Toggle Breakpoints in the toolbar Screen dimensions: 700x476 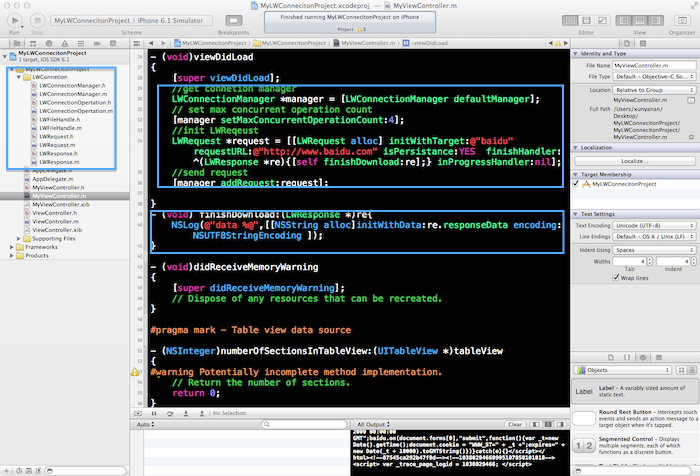(233, 21)
